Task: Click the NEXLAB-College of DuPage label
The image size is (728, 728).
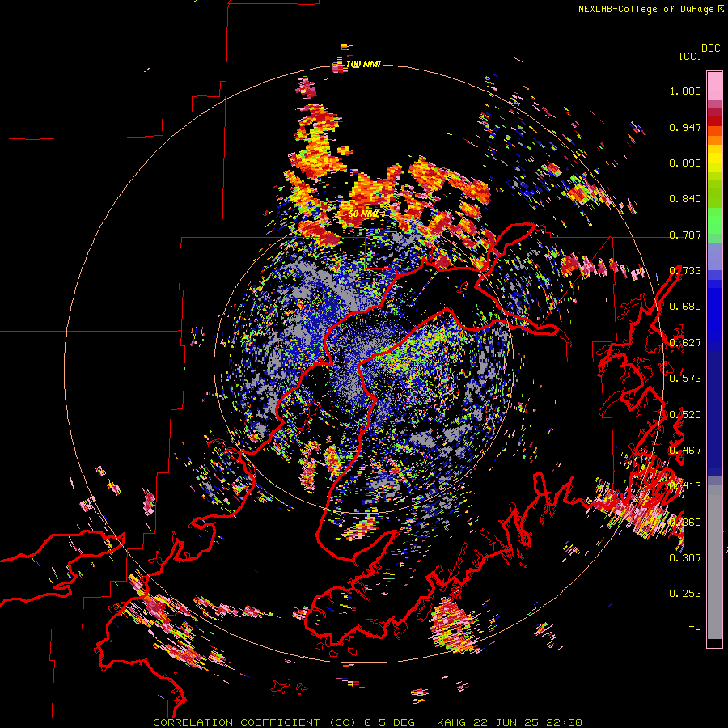Action: coord(650,9)
